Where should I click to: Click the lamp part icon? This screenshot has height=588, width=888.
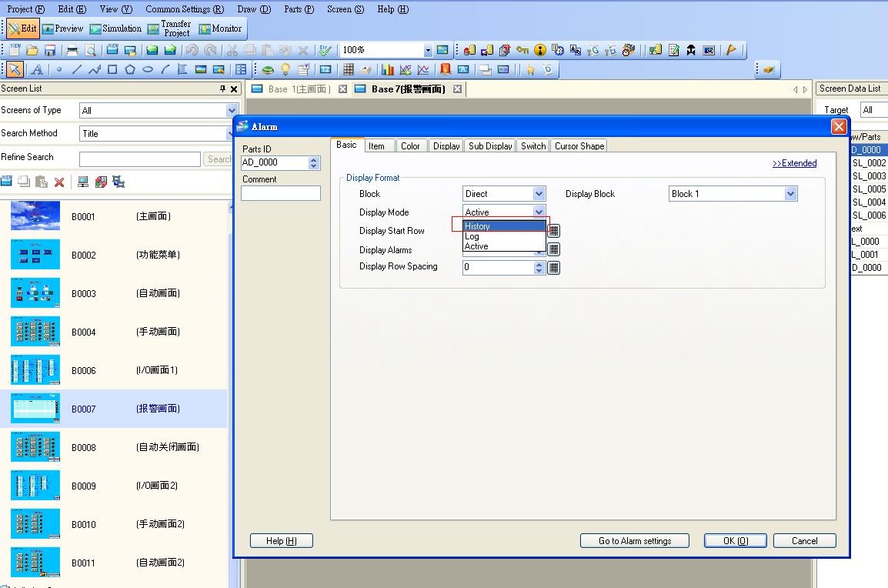[285, 69]
